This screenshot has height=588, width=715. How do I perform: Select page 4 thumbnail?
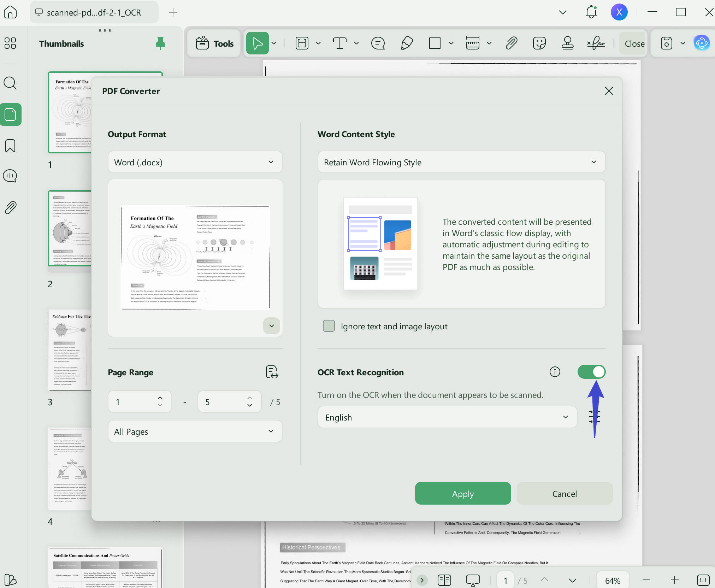point(70,469)
